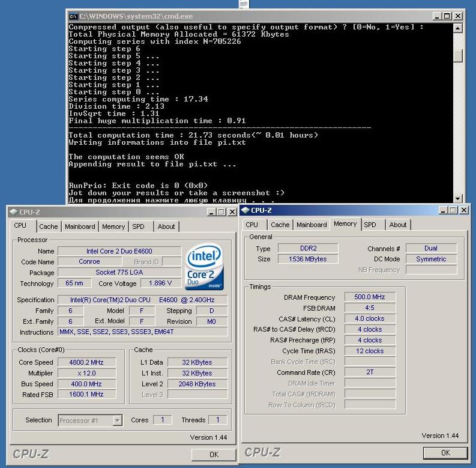Click the cmd window scrollbar thumb
Viewport: 476px width, 468px height.
pos(457,56)
